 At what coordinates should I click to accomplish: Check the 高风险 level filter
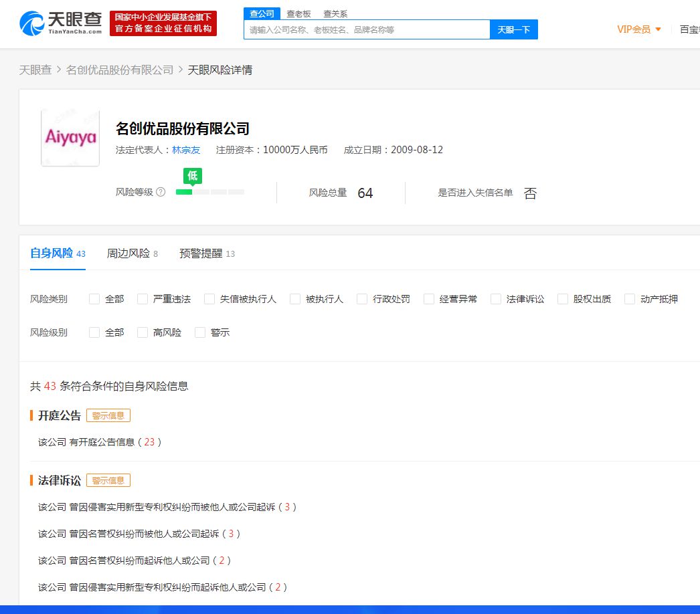coord(143,332)
